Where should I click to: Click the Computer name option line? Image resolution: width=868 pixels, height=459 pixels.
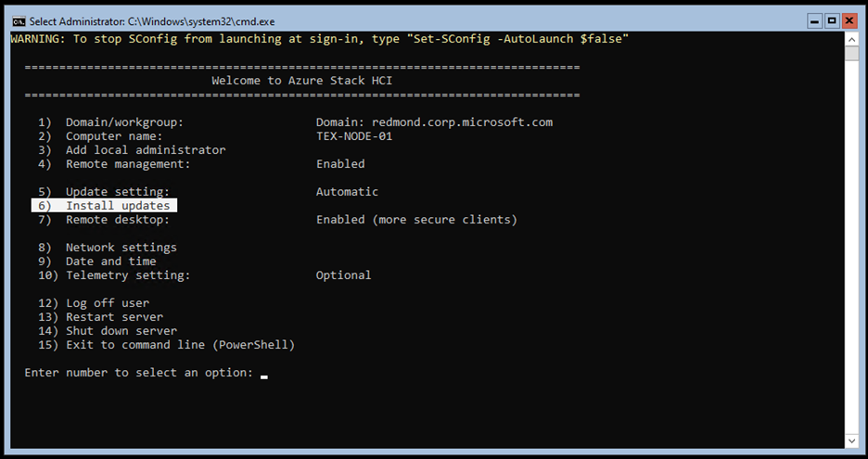coord(113,136)
